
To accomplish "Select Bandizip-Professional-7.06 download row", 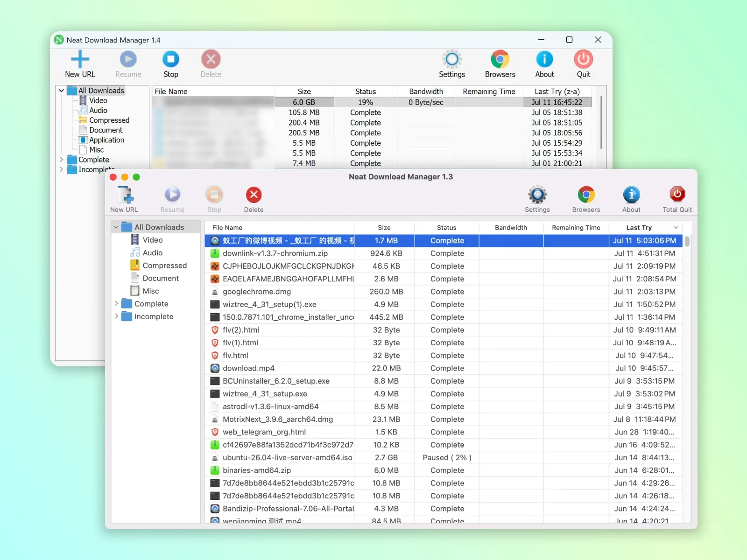I will point(444,509).
